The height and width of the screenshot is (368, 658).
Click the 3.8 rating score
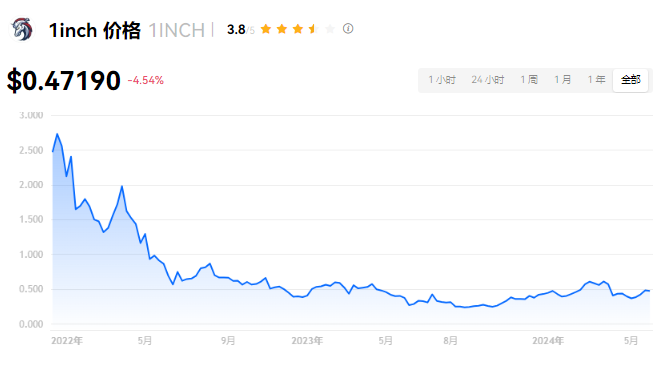pyautogui.click(x=236, y=29)
